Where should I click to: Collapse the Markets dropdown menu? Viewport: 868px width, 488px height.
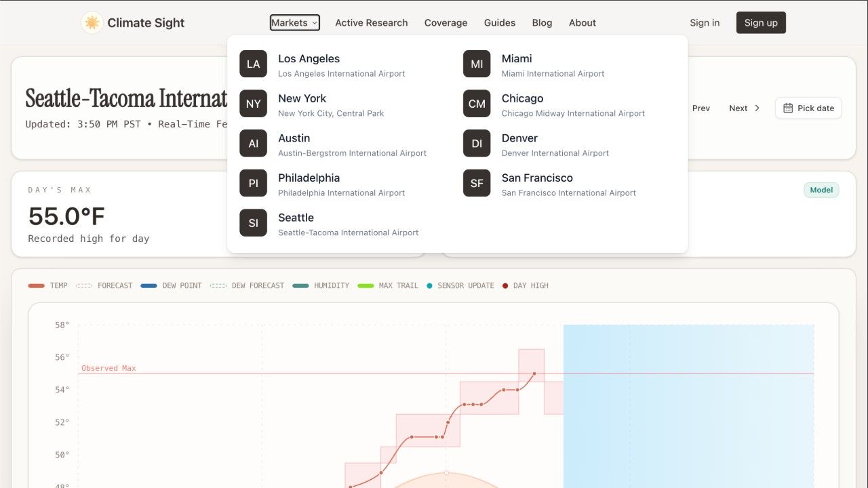tap(294, 22)
